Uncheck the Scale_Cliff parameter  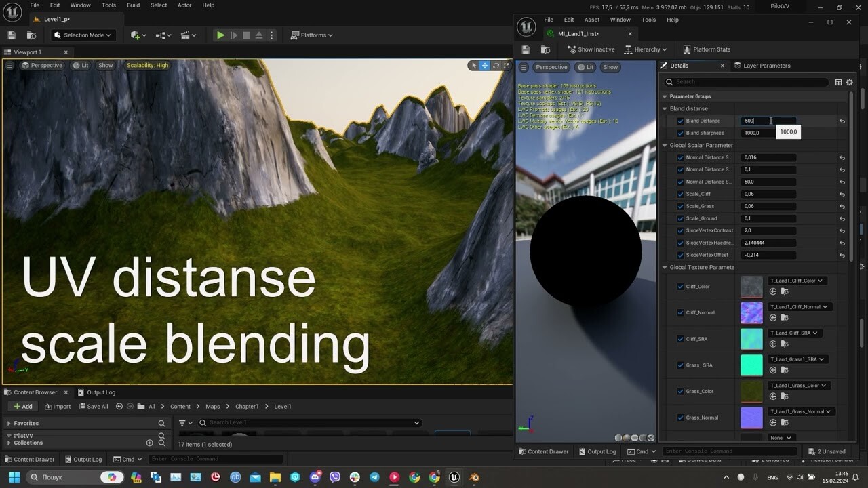coord(680,194)
